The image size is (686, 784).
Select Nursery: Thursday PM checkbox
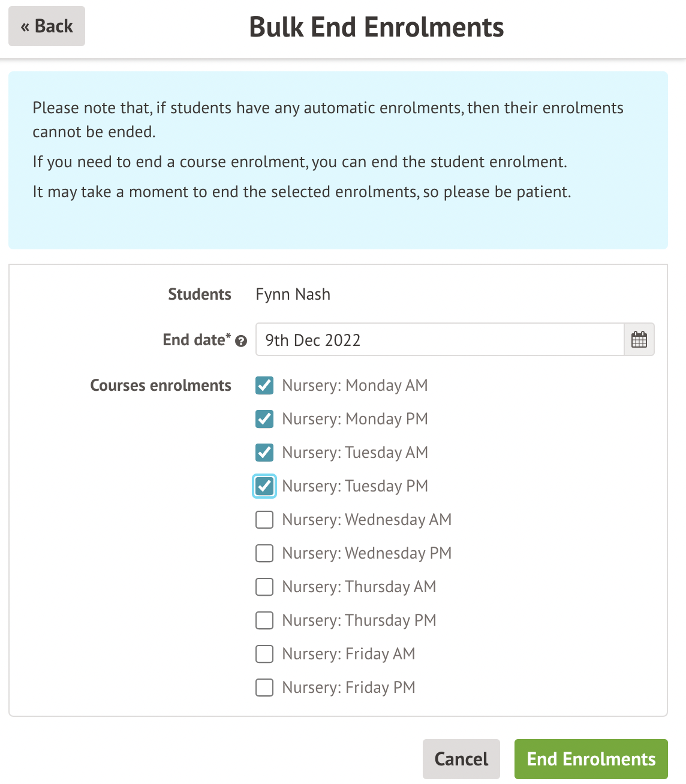click(x=264, y=620)
